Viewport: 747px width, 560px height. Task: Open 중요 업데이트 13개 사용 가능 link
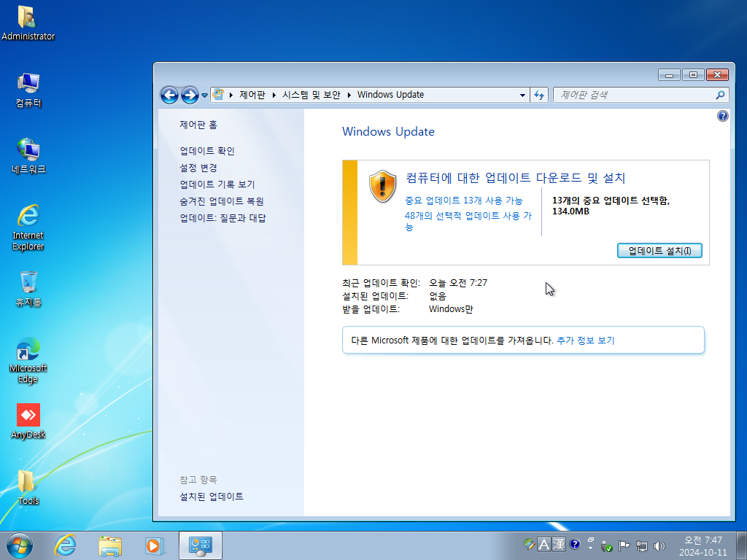[x=463, y=201]
